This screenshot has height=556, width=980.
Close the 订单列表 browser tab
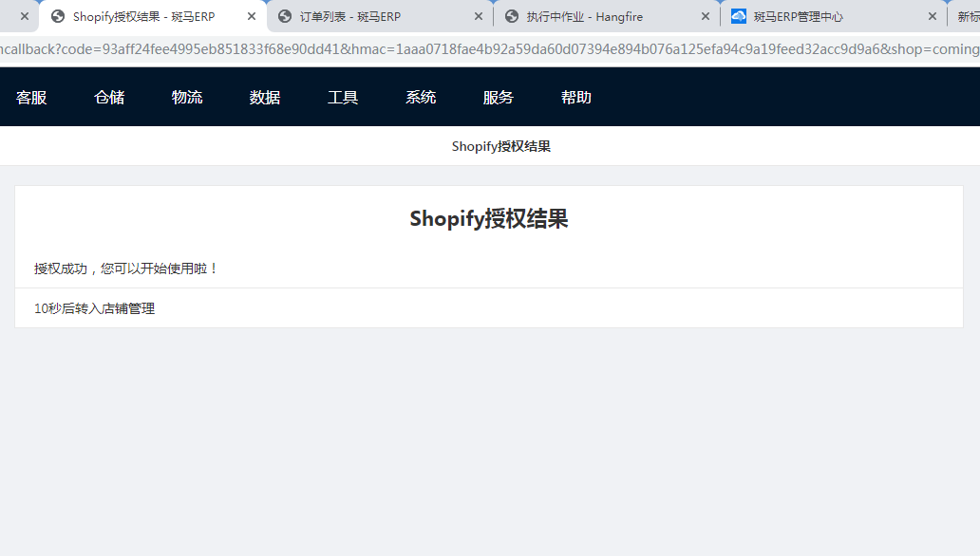click(479, 16)
